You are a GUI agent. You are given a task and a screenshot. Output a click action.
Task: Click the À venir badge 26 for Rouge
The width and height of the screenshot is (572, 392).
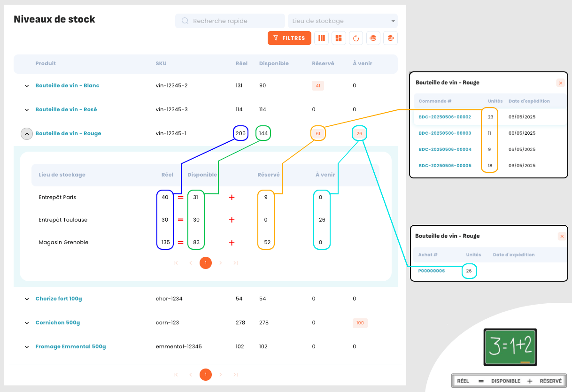[x=359, y=134]
